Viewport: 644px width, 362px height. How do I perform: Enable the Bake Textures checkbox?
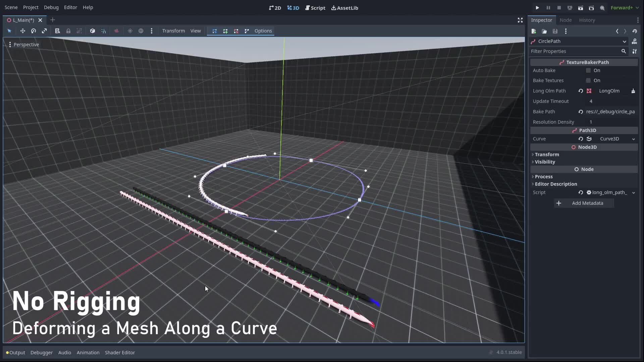coord(588,80)
